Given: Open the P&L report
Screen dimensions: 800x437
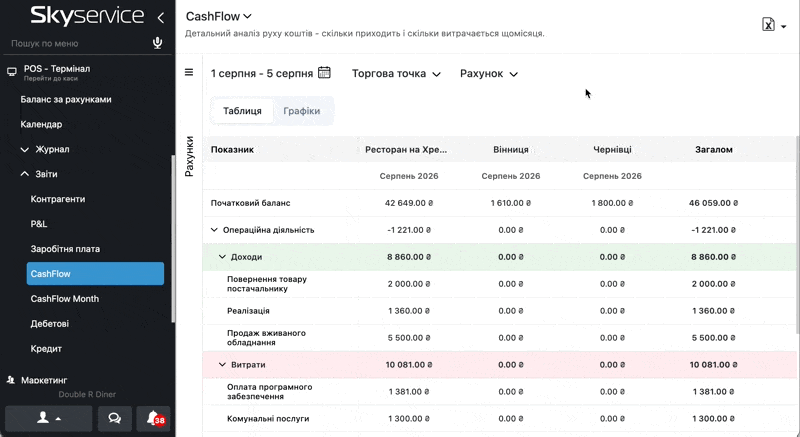Looking at the screenshot, I should (39, 224).
